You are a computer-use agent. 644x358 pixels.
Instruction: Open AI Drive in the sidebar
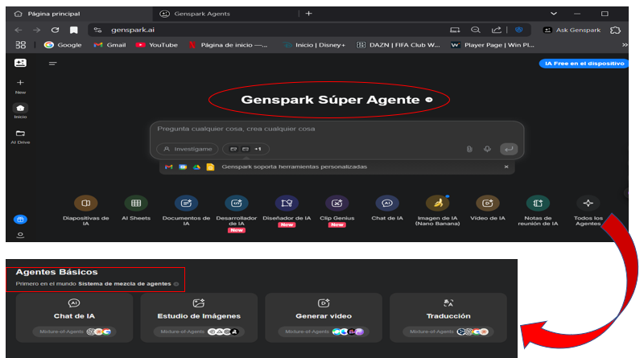(x=20, y=137)
